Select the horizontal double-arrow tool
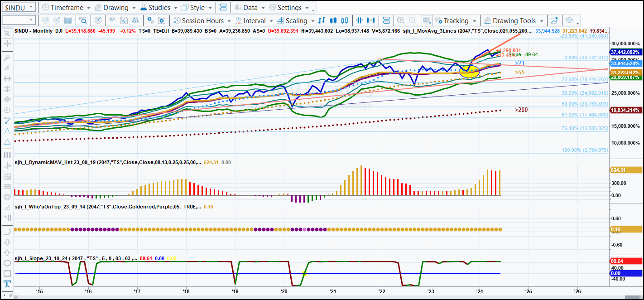Screen dimensions: 644x300 point(7,78)
